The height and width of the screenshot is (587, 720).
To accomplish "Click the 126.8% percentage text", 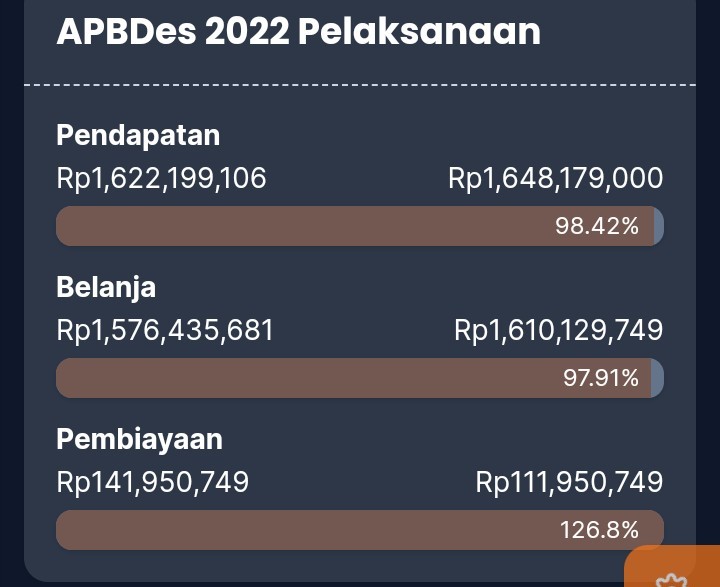I will (x=599, y=530).
